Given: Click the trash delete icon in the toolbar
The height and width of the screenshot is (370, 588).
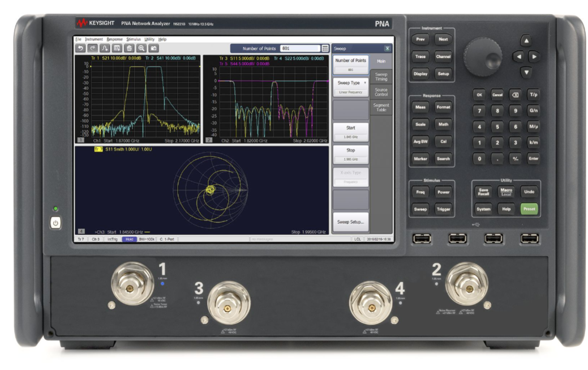Looking at the screenshot, I should click(130, 48).
